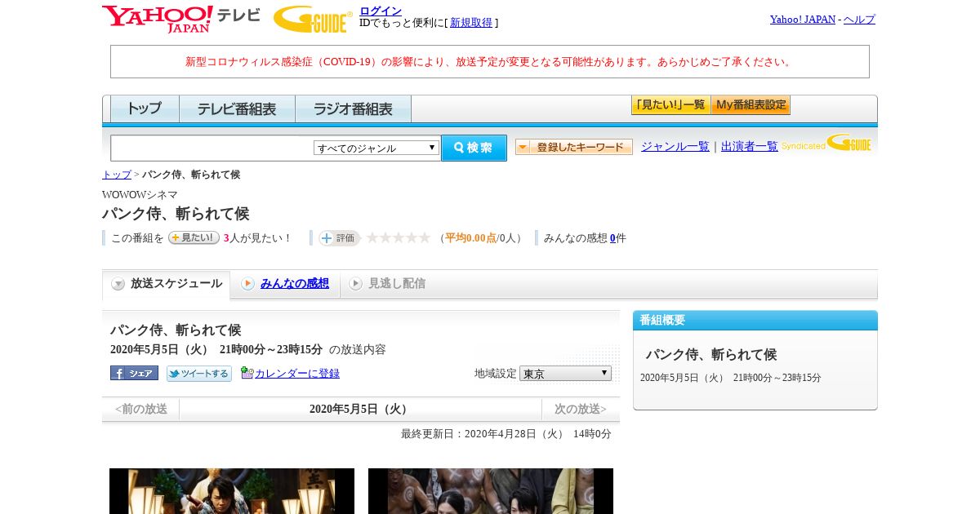Expand the 地域設定 東京 dropdown

[x=565, y=373]
